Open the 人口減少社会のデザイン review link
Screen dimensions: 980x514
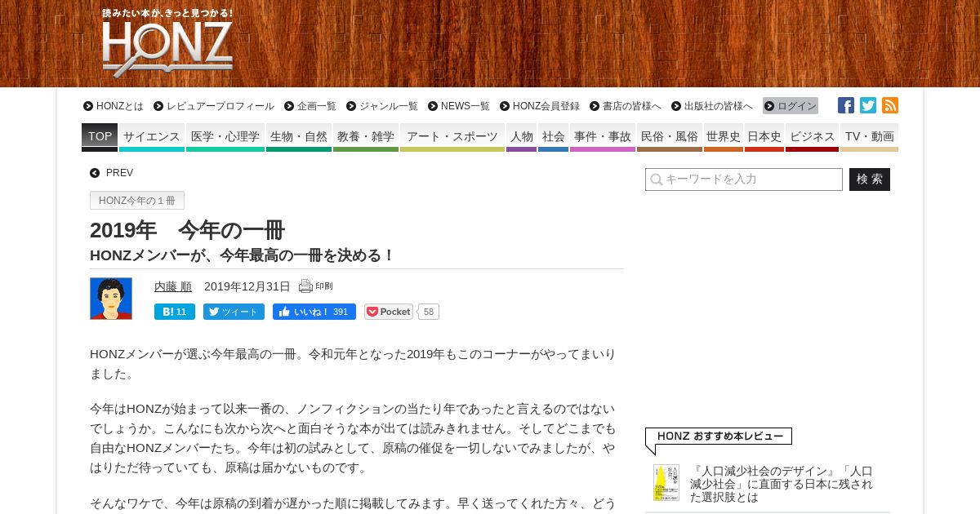pyautogui.click(x=782, y=484)
